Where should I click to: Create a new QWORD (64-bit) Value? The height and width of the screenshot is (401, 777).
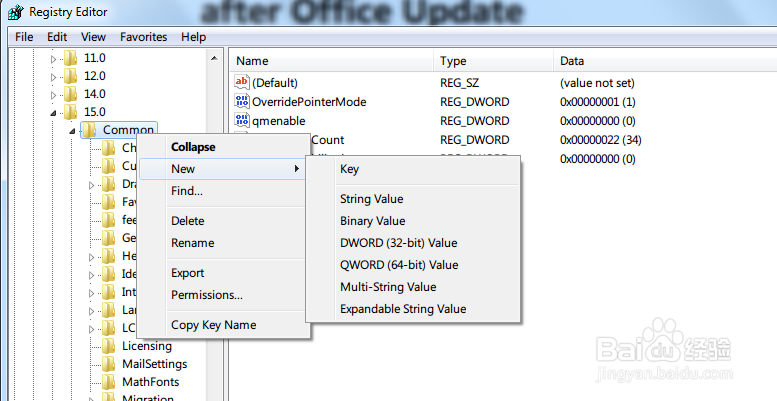(413, 265)
